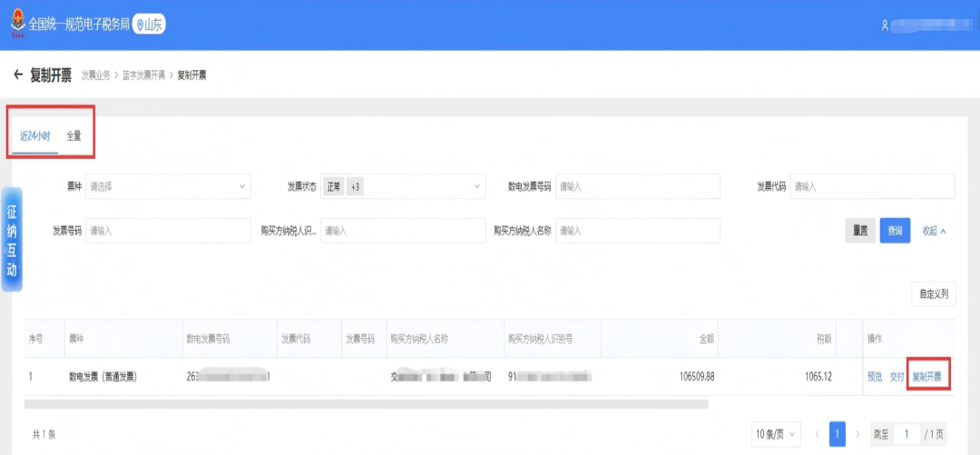Viewport: 980px width, 455px height.
Task: Click the 正常 status tag
Action: 334,186
